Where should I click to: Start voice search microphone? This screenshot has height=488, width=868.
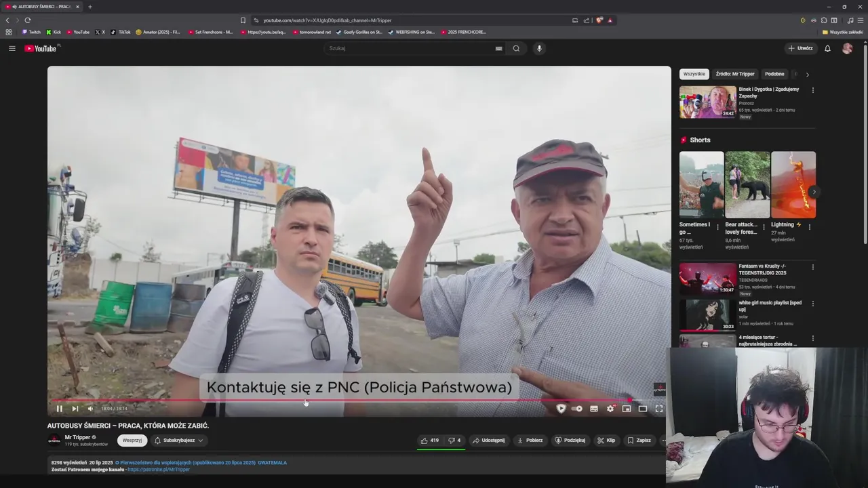[x=540, y=48]
